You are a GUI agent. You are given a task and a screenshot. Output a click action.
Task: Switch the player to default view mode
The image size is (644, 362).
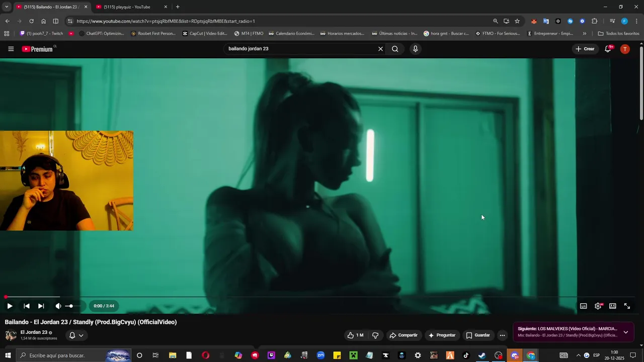(613, 306)
